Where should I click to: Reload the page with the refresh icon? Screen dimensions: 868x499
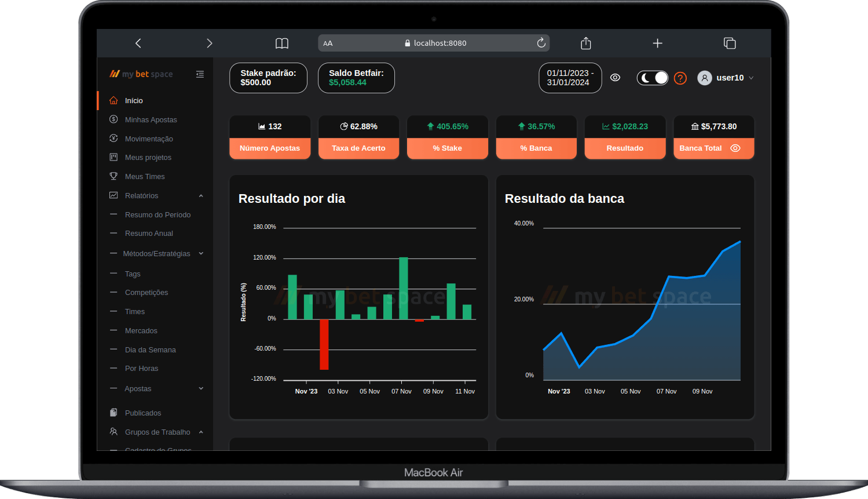[x=541, y=43]
